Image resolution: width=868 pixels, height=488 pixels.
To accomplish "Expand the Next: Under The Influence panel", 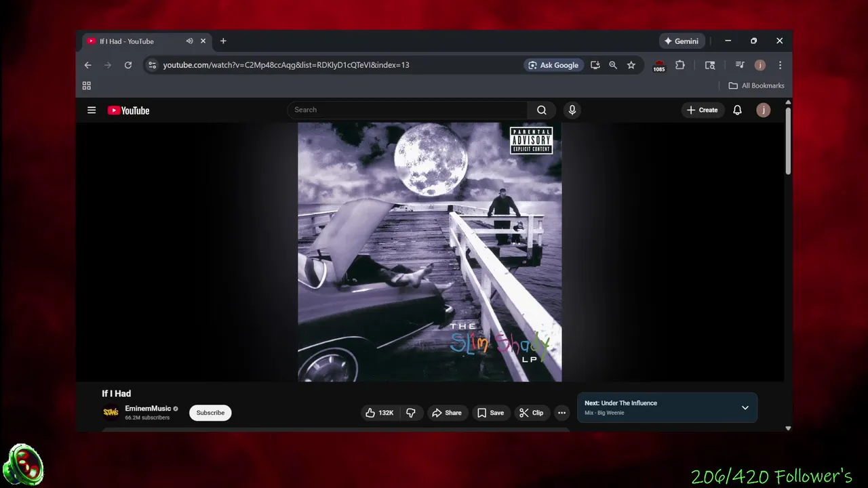I will coord(745,407).
